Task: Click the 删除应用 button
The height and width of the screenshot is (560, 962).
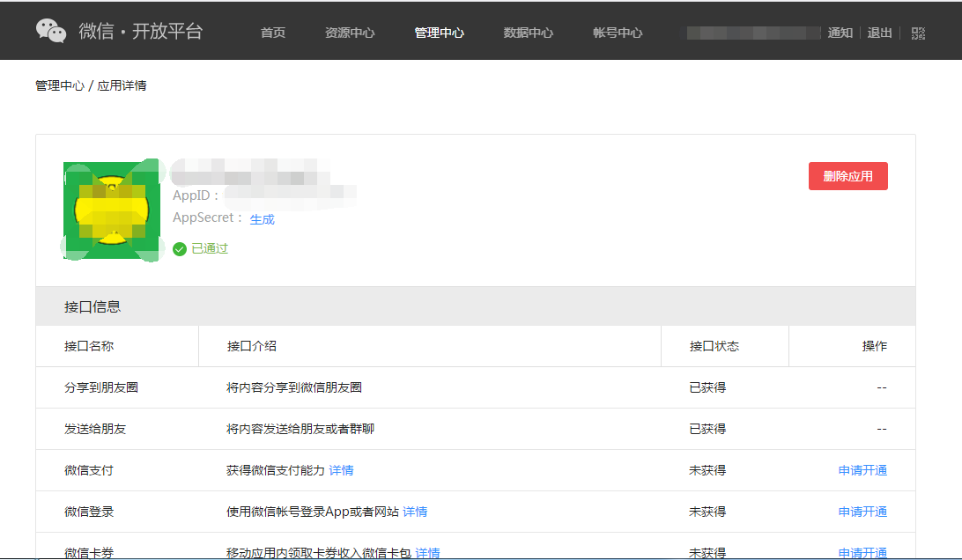Action: pos(847,176)
